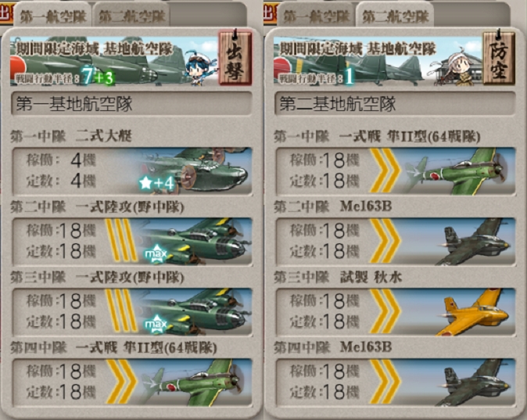Select the orange 試製 秋水 aircraft image
The image size is (527, 420).
tap(474, 312)
